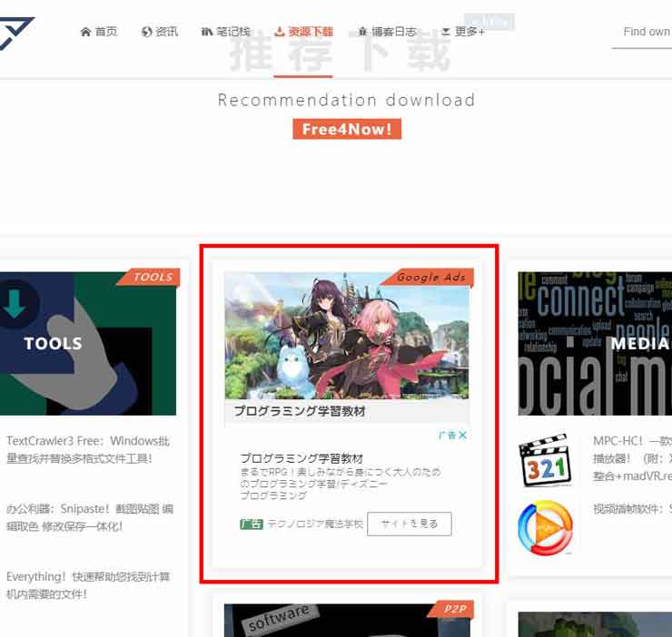Open the 博客日志 menu item
672x637 pixels.
(388, 32)
